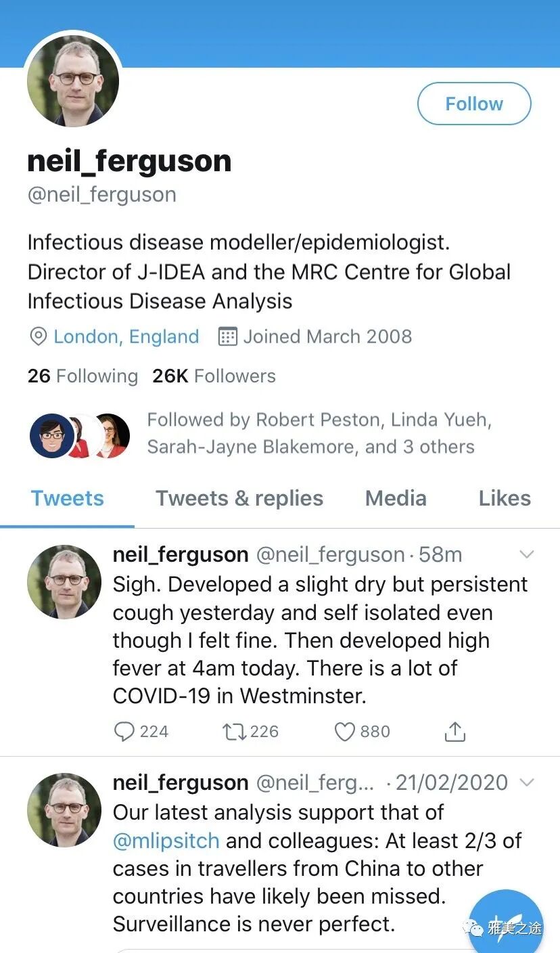The width and height of the screenshot is (560, 953).
Task: Follow the neil_ferguson account
Action: coord(474,104)
